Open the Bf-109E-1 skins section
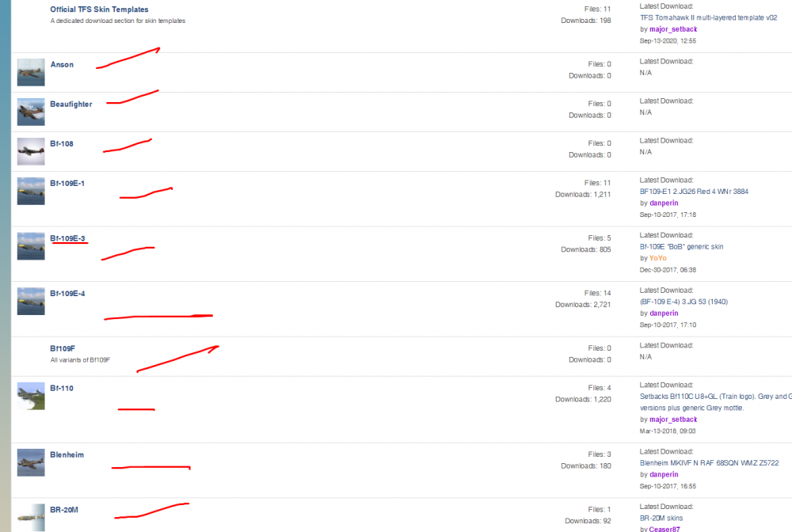Viewport: 792px width, 532px height. 67,183
